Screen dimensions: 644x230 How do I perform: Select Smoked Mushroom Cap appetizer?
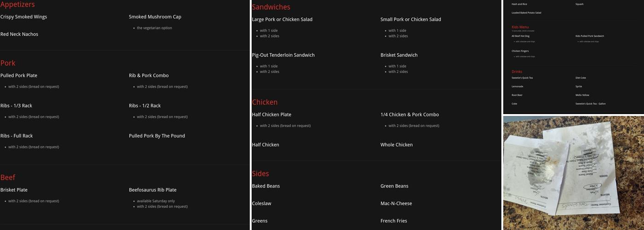coord(155,17)
